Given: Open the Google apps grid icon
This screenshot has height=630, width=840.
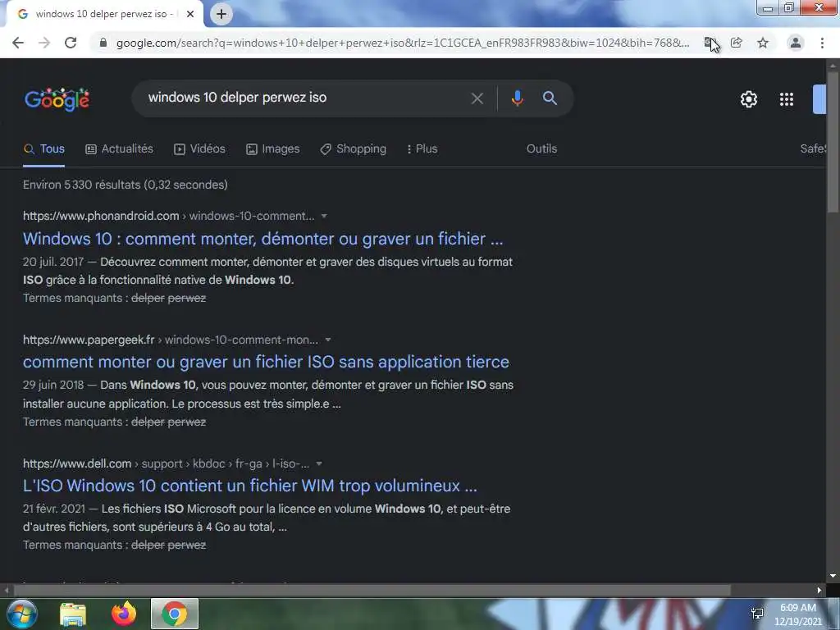Looking at the screenshot, I should (787, 99).
